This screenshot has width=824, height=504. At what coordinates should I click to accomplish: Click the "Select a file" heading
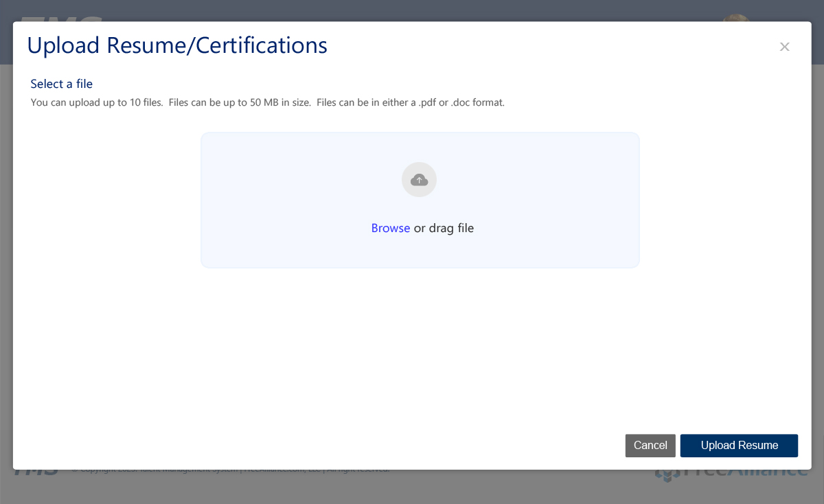61,84
